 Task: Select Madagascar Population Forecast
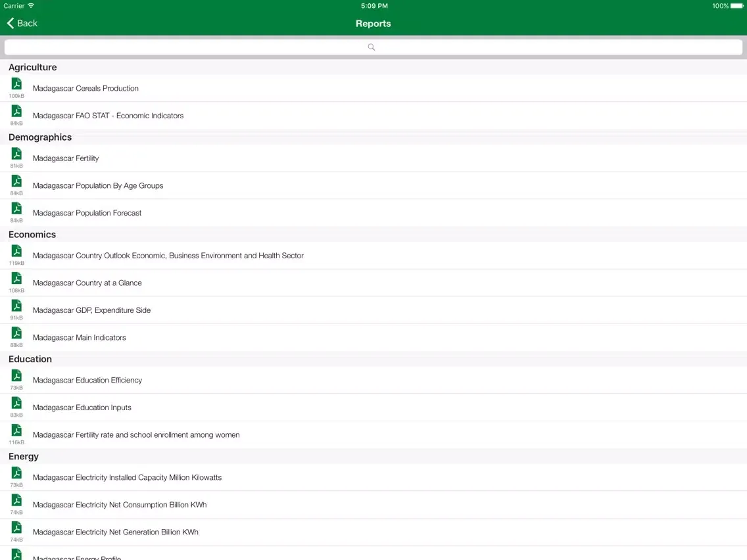point(373,213)
